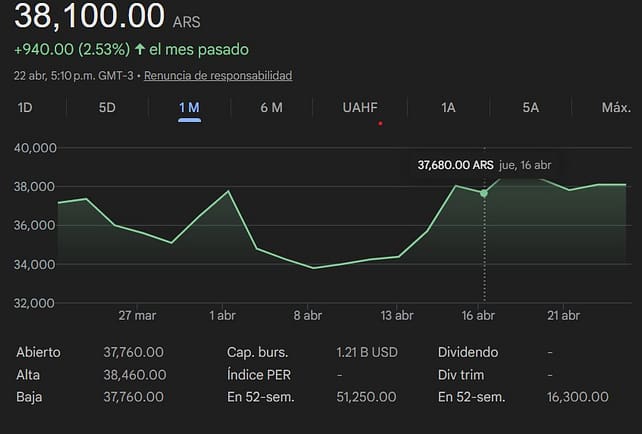
Task: Click the Dividendo statistic label
Action: pyautogui.click(x=468, y=352)
